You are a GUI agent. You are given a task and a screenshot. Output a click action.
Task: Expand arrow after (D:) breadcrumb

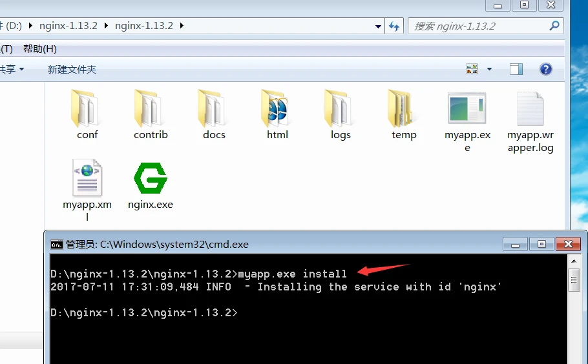pyautogui.click(x=30, y=26)
